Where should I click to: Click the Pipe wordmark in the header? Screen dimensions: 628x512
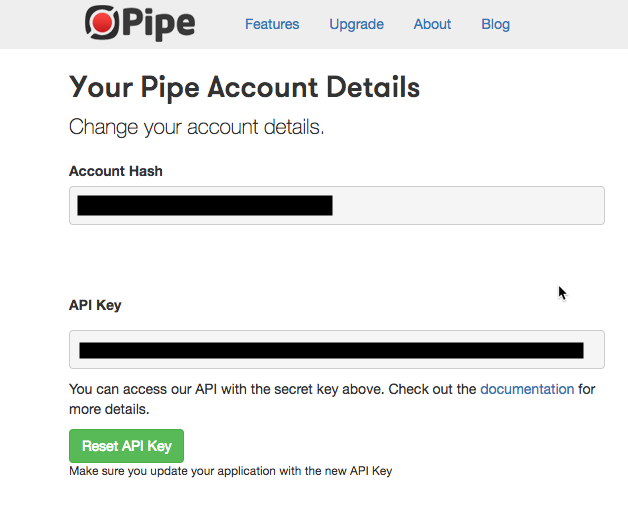pyautogui.click(x=159, y=24)
